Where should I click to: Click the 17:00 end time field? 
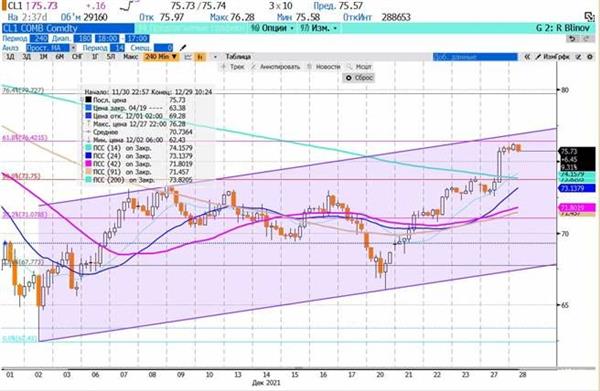[x=137, y=39]
